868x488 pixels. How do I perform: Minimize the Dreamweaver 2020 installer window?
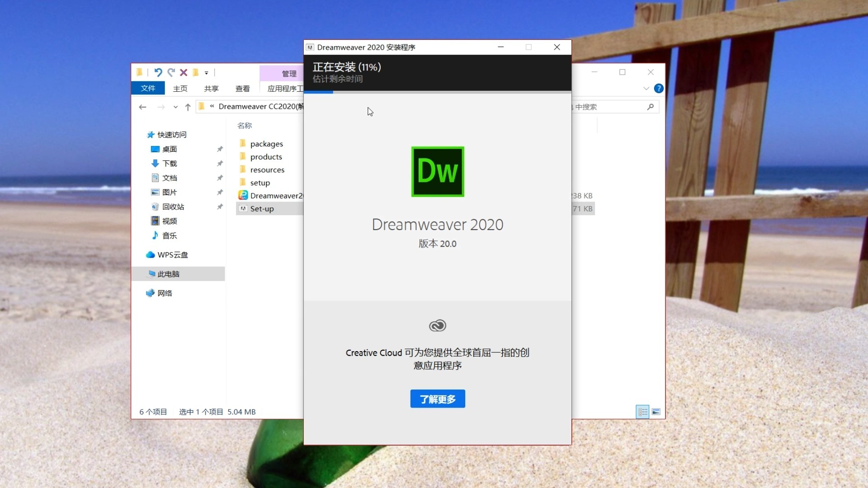pyautogui.click(x=501, y=47)
